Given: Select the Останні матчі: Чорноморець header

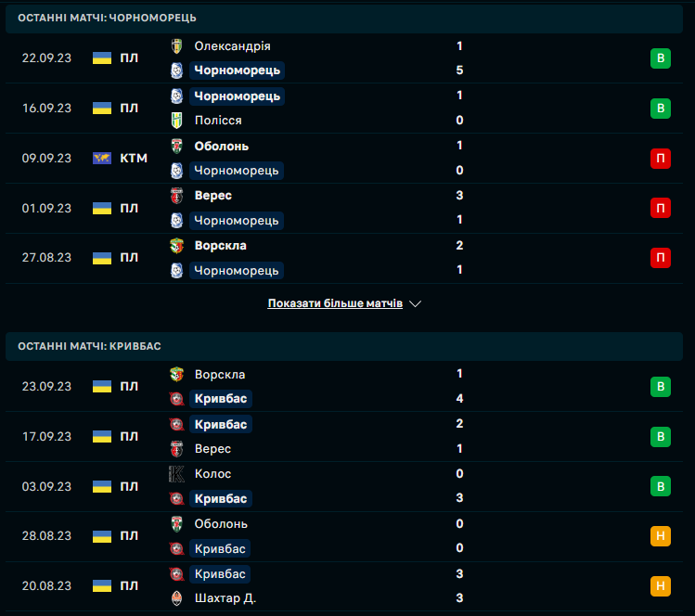Looking at the screenshot, I should 107,18.
